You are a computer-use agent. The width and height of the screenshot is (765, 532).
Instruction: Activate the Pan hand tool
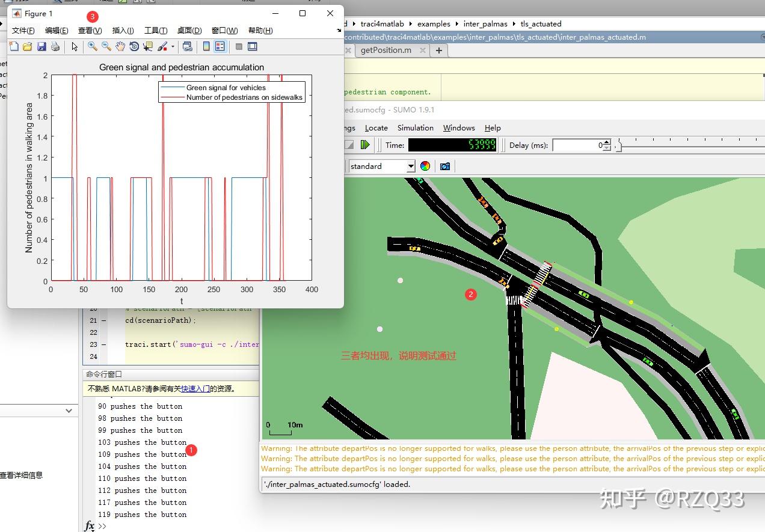[x=120, y=46]
